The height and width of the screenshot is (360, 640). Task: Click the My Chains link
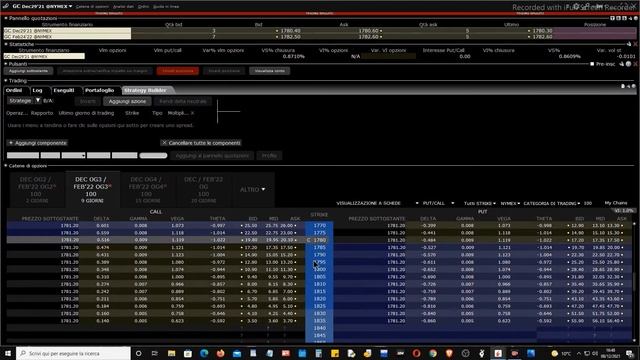(x=616, y=203)
